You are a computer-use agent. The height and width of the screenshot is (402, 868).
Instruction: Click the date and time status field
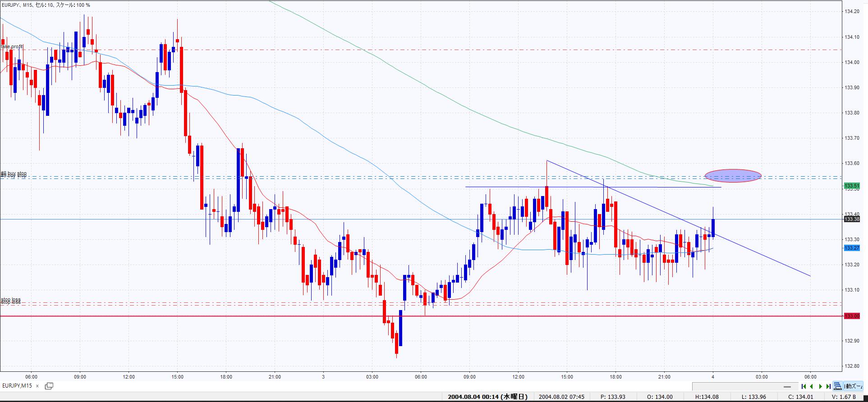pyautogui.click(x=487, y=397)
